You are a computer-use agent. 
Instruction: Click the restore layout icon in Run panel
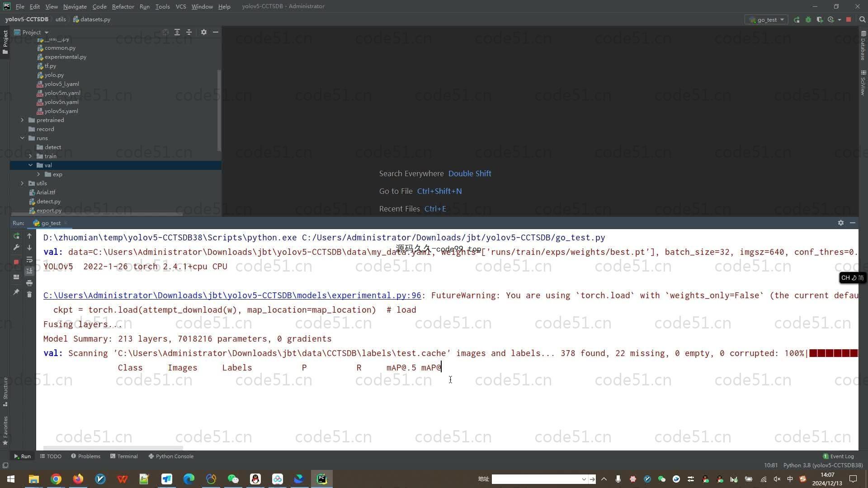pos(16,277)
